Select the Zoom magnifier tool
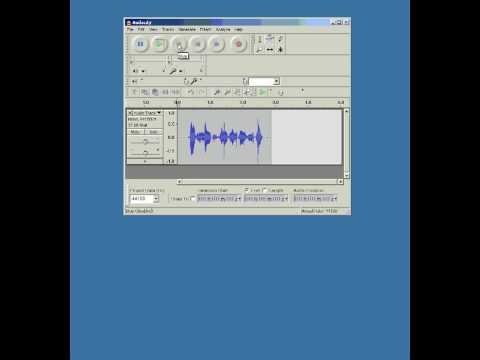Screen dimensions: 480x360 [260, 50]
